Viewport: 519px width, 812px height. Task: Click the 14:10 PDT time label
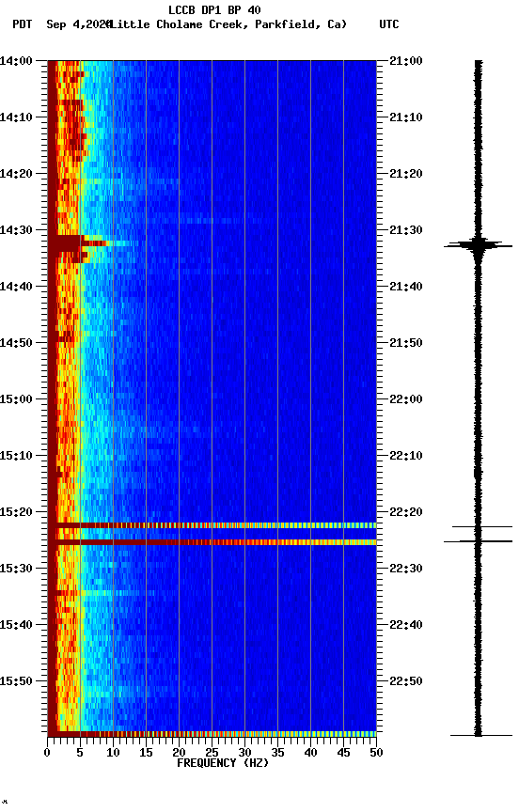16,117
